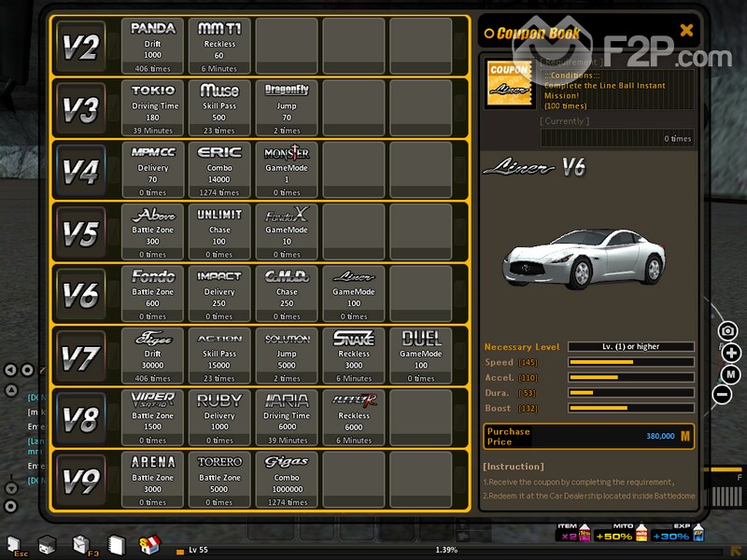Open the exit door Esc icon
Image resolution: width=747 pixels, height=560 pixels.
point(13,543)
